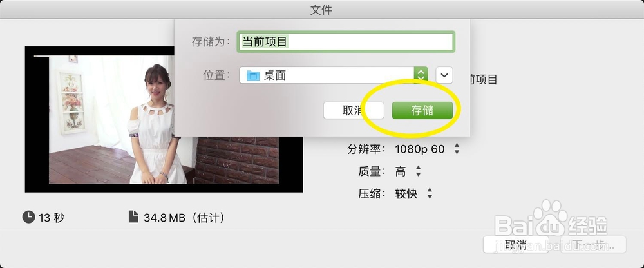The image size is (644, 268).
Task: Click the 13 秒 duration label
Action: 52,218
